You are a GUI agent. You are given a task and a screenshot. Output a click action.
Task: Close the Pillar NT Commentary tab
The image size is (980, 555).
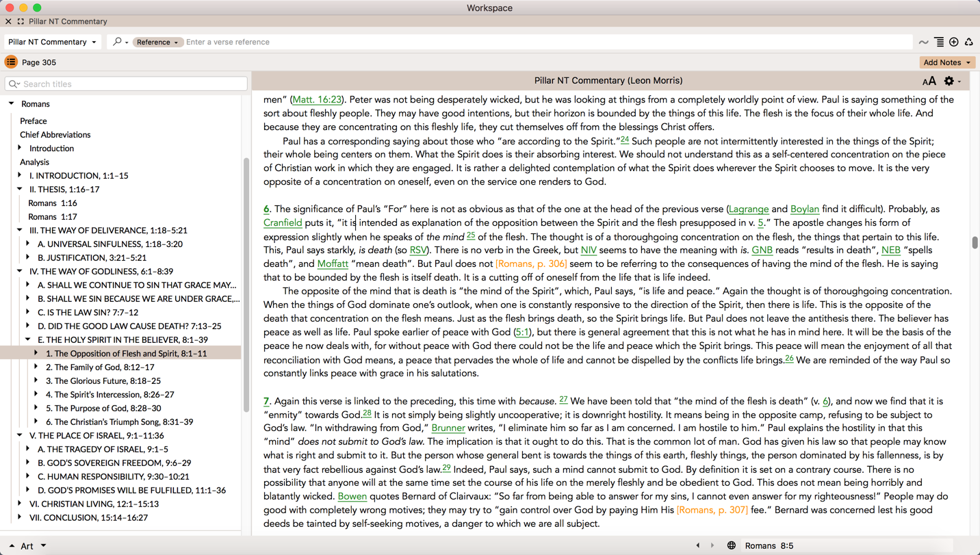coord(8,22)
